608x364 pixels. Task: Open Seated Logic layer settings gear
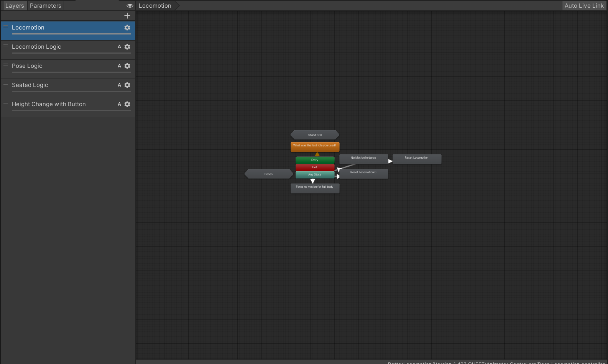127,85
